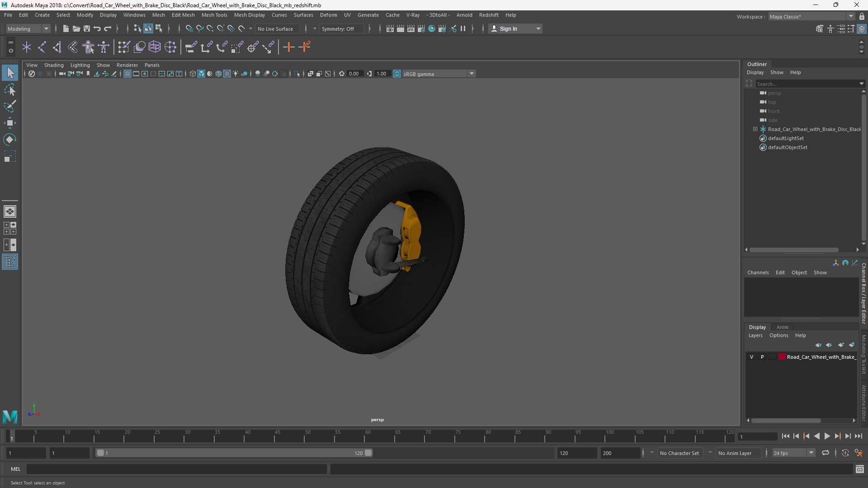Toggle V visibility on Road_Car_Wheel layer
This screenshot has width=868, height=488.
click(751, 357)
